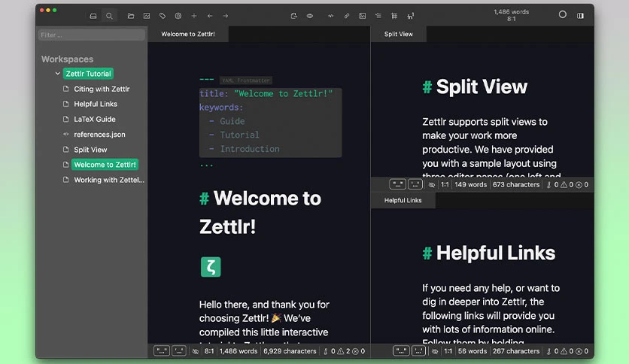629x364 pixels.
Task: Insert footnote via fn icon
Action: tap(410, 16)
